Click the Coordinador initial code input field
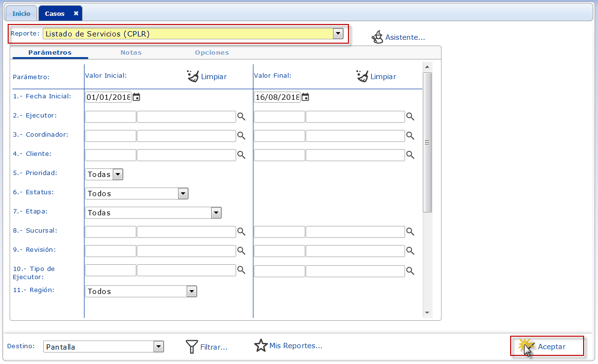The width and height of the screenshot is (598, 364). coord(110,136)
